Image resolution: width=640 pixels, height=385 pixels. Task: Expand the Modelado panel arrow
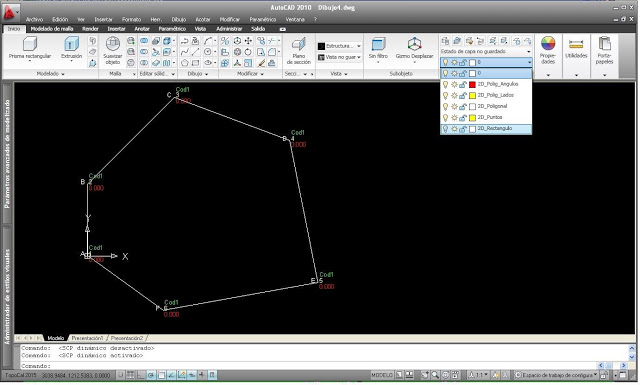coord(63,74)
